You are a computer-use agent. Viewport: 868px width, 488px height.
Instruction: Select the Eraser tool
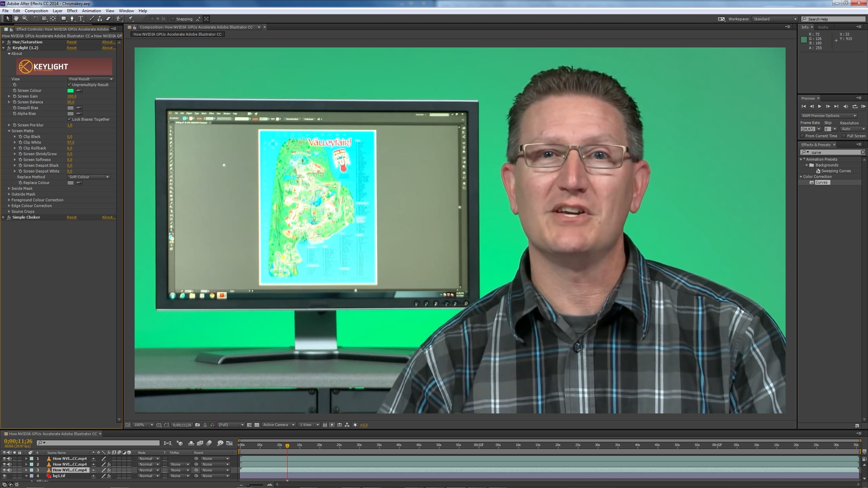coord(108,19)
